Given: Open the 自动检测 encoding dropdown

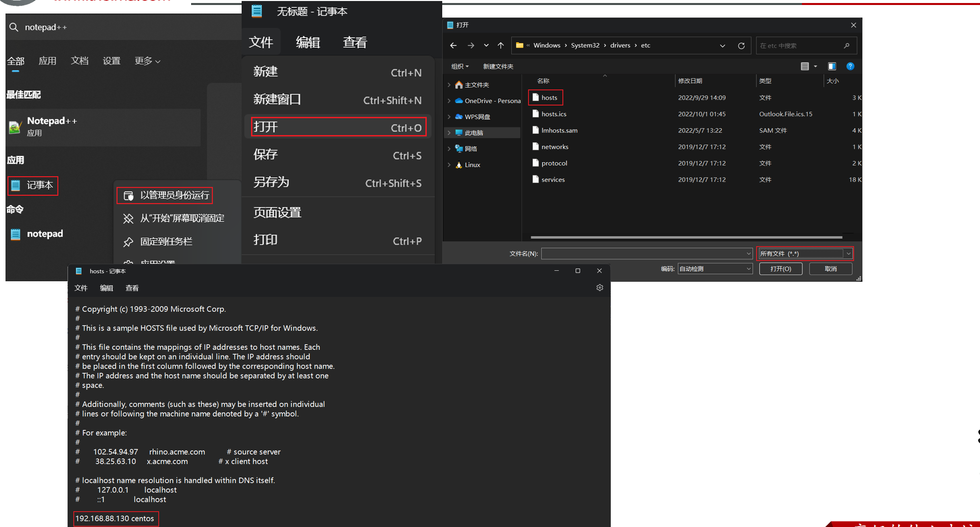Looking at the screenshot, I should click(715, 269).
